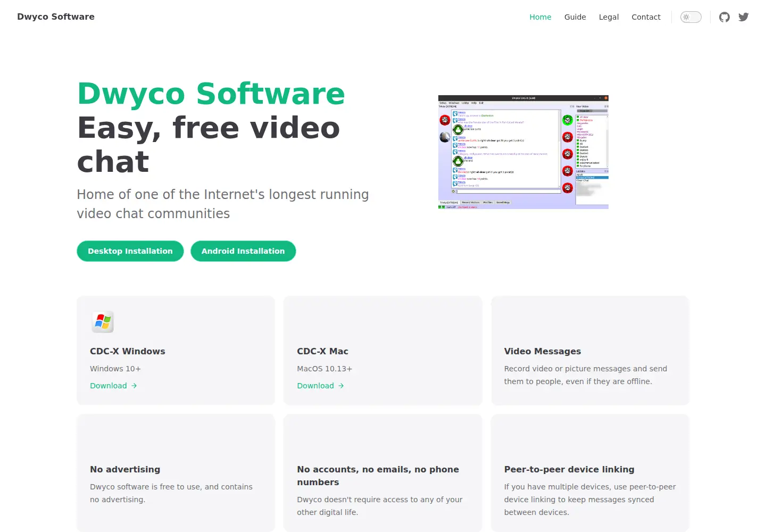Open the Guide nav item
The image size is (766, 532).
click(x=575, y=17)
